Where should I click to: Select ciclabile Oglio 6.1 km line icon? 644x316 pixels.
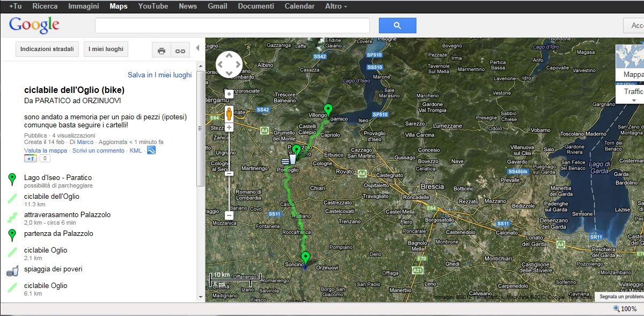(12, 288)
